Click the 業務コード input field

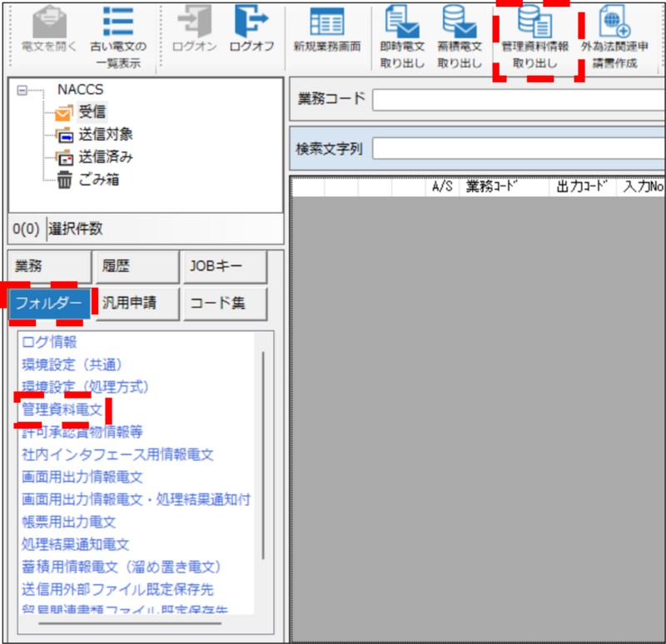coord(516,100)
